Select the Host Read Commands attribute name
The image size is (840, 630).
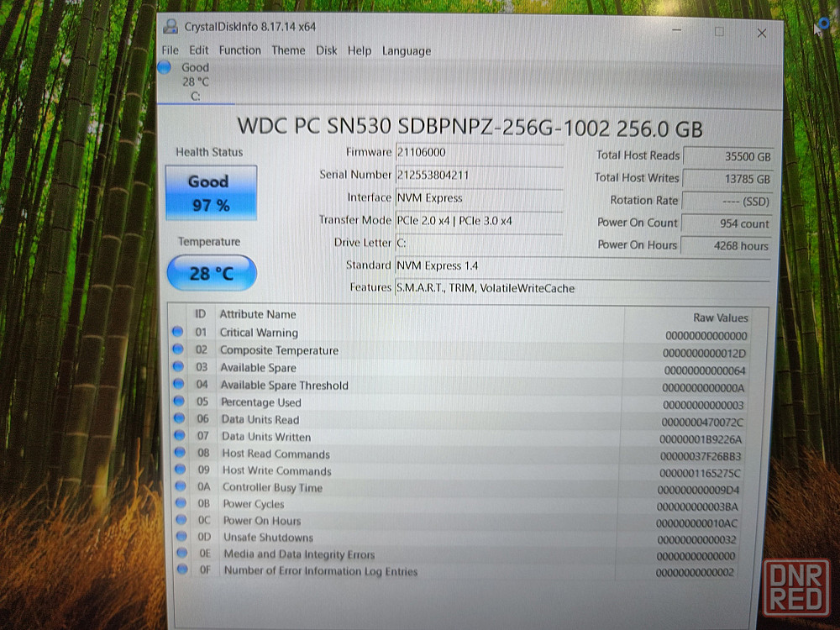(276, 454)
